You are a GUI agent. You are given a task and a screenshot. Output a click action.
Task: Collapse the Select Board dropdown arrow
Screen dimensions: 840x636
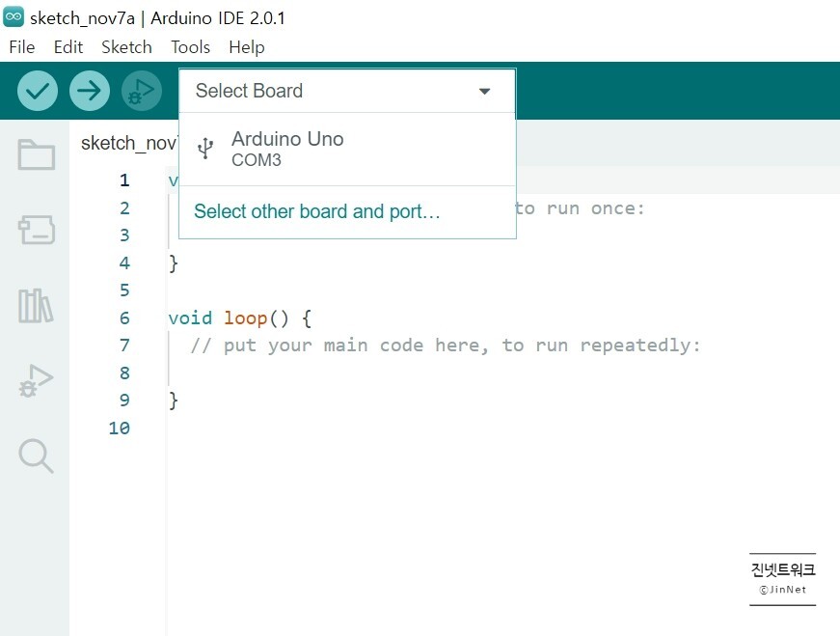(484, 91)
